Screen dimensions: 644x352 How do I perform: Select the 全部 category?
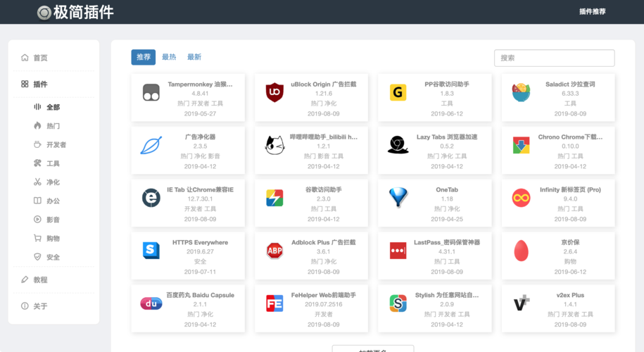tap(53, 107)
